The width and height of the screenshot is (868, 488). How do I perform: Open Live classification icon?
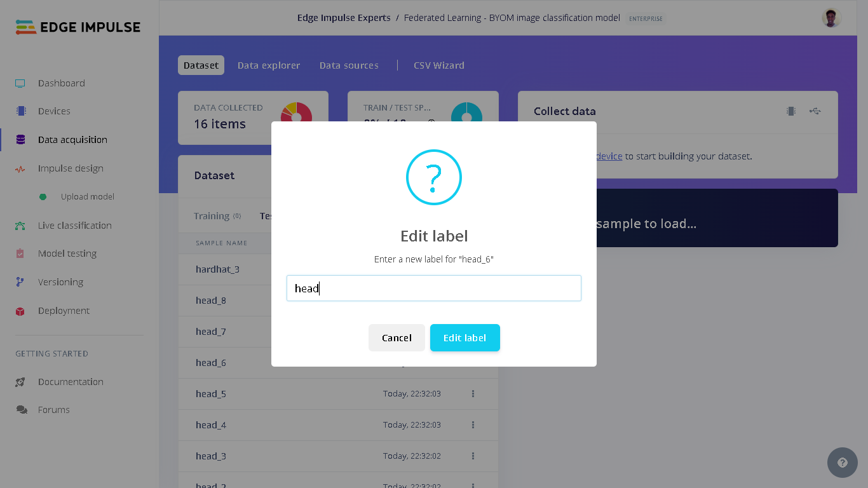tap(20, 226)
